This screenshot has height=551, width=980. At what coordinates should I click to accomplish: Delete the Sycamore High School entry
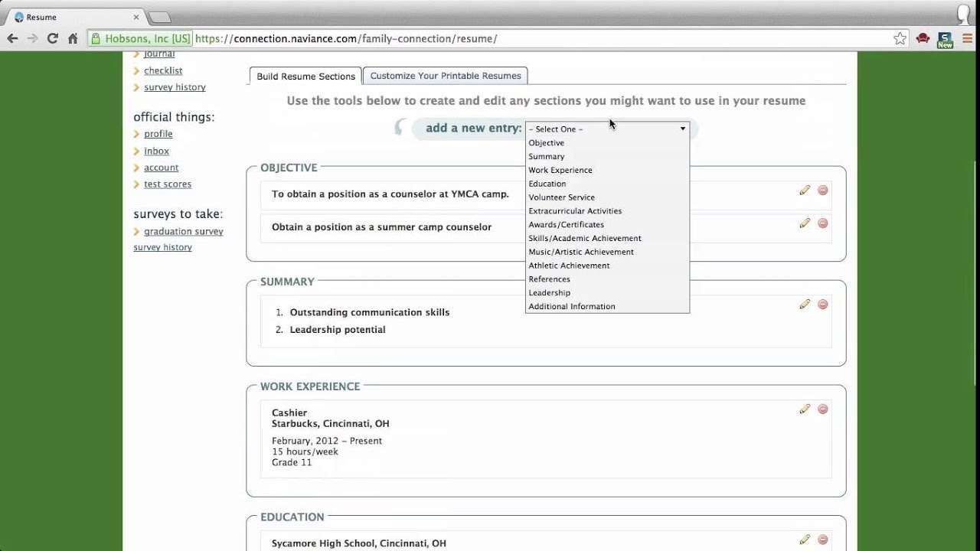(x=823, y=540)
